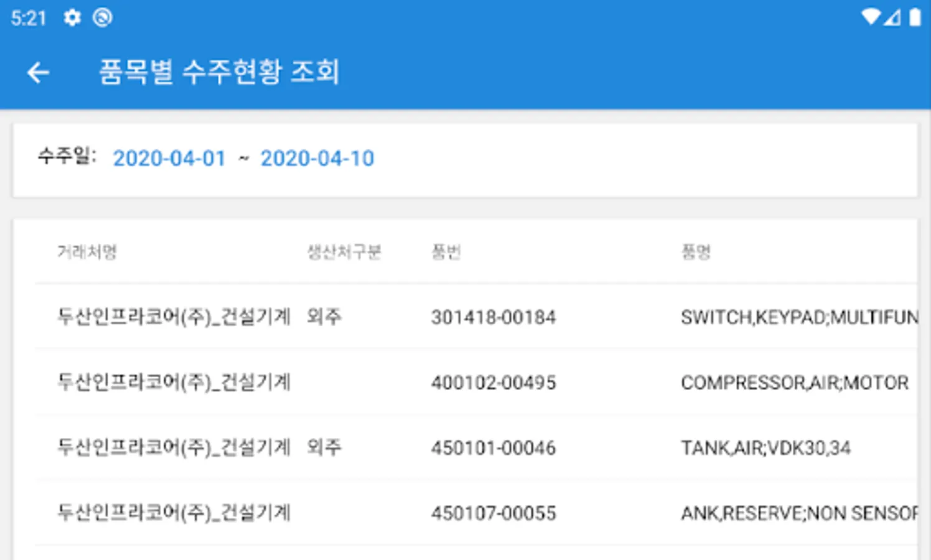Tap the TANK,AIR;VDK30,34 item name
This screenshot has height=560, width=931.
coord(766,448)
